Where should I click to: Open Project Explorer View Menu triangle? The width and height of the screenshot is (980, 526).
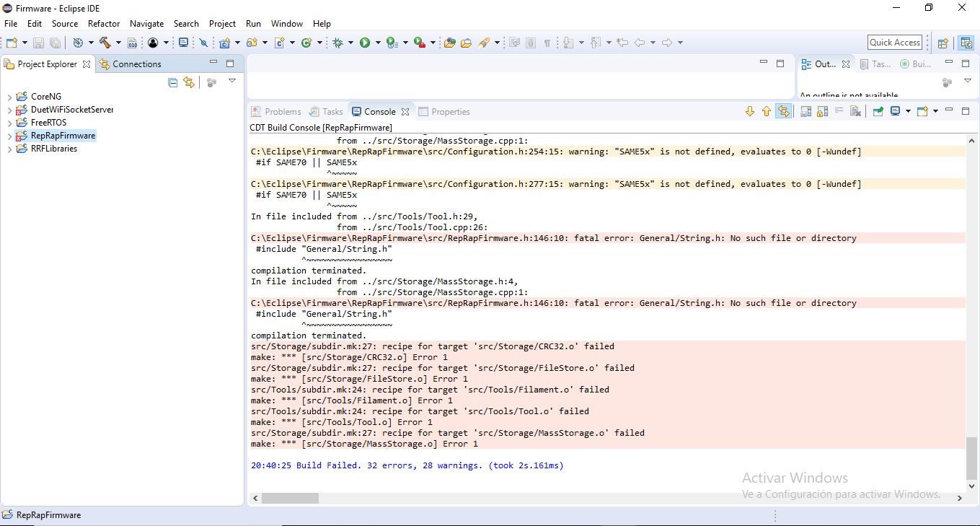tap(232, 82)
